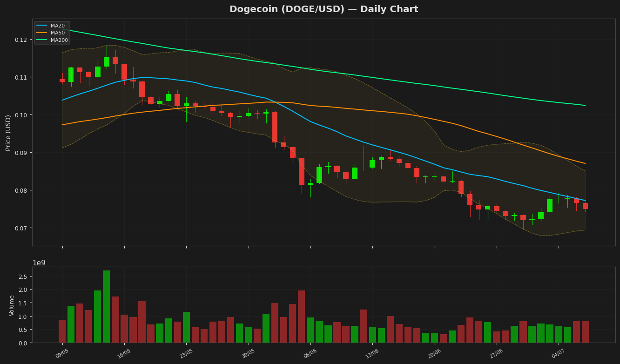Image resolution: width=620 pixels, height=364 pixels.
Task: Click the 06/06 date label
Action: (x=310, y=354)
